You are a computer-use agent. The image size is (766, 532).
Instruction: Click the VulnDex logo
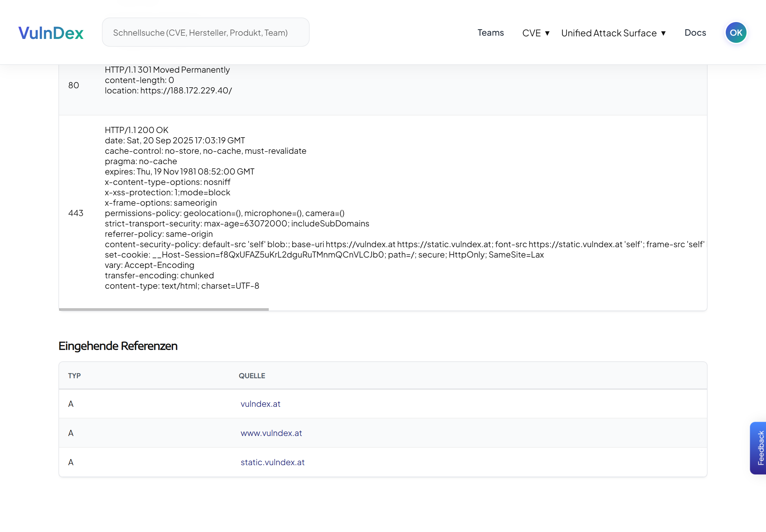click(x=51, y=32)
